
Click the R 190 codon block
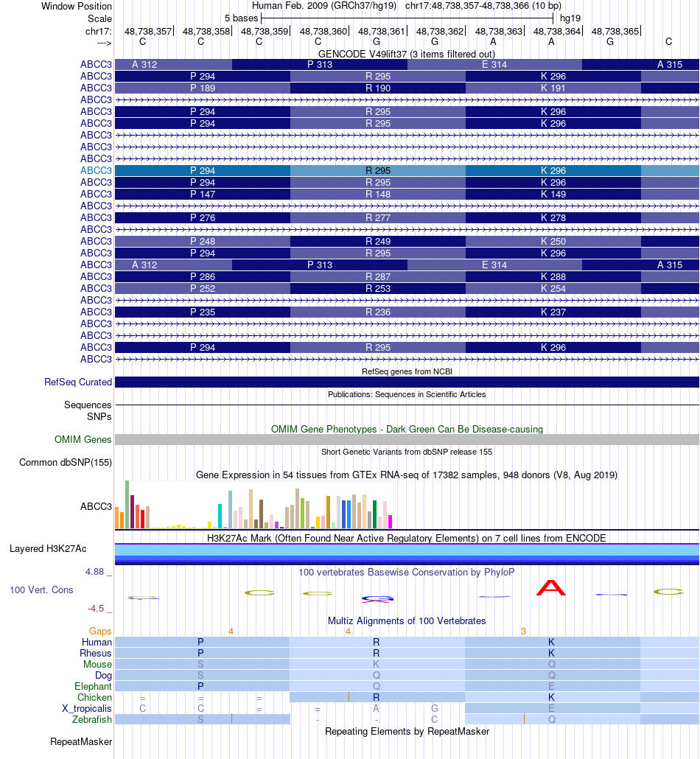[x=377, y=88]
